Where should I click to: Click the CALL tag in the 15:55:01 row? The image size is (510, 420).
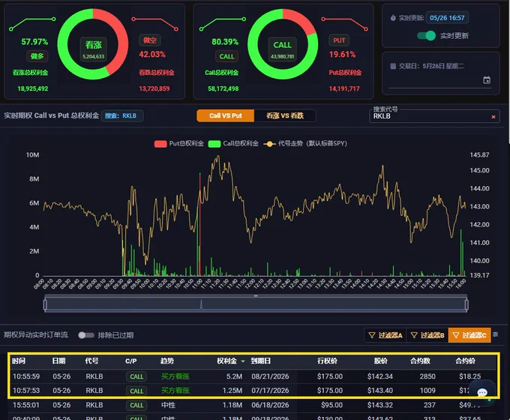(136, 405)
